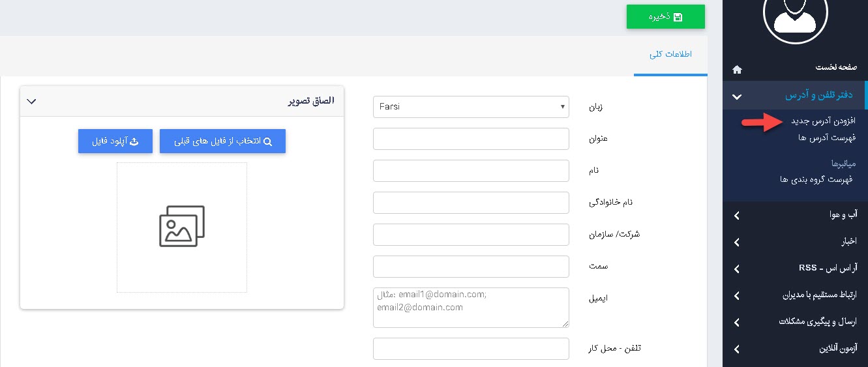868x367 pixels.
Task: Click the آپلود فایل upload button
Action: (x=115, y=141)
